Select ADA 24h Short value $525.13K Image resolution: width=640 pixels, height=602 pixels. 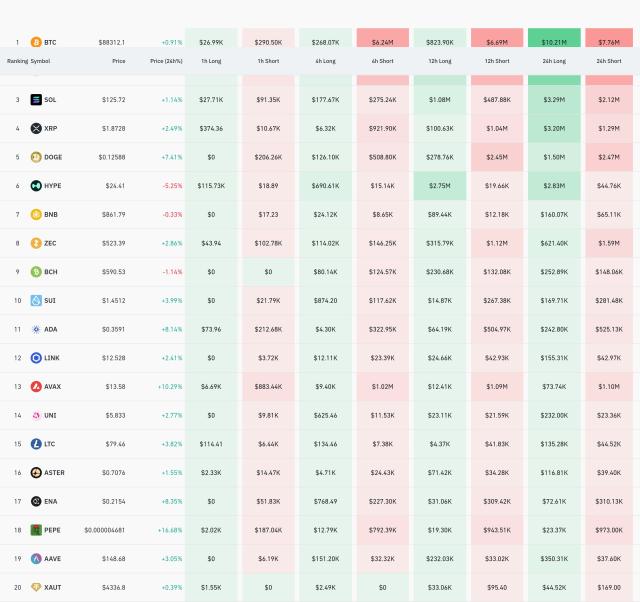(609, 329)
